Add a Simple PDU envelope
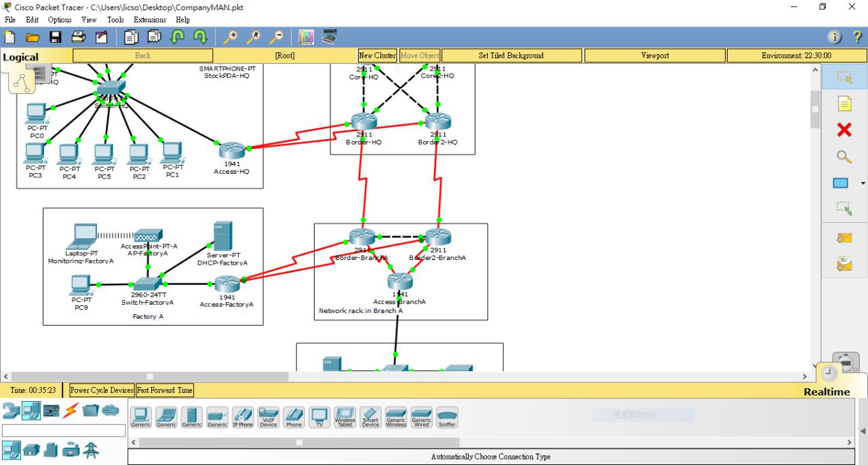Viewport: 868px width, 465px height. pyautogui.click(x=844, y=238)
